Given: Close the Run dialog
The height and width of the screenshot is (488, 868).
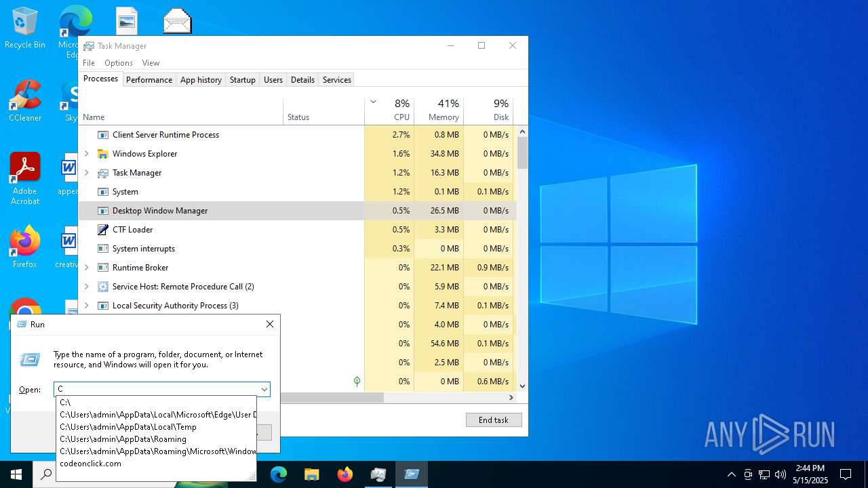Looking at the screenshot, I should [x=270, y=325].
